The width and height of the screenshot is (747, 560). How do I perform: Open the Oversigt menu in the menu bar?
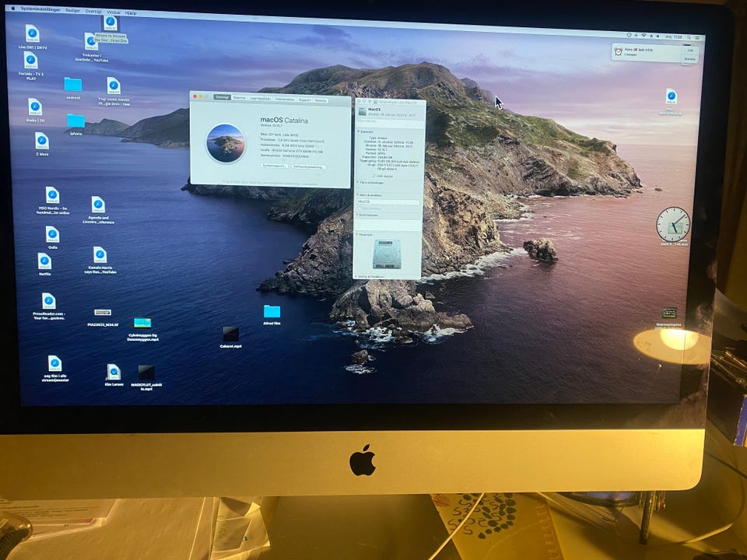tap(93, 11)
